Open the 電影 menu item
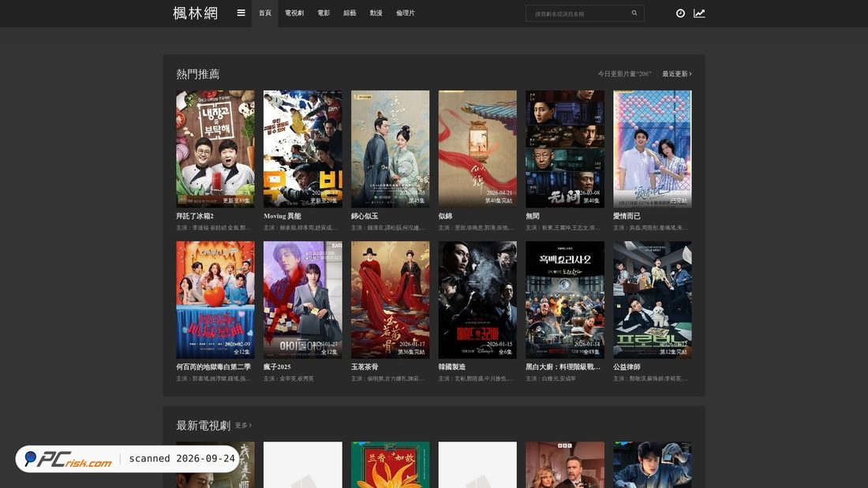This screenshot has width=868, height=488. [x=324, y=13]
